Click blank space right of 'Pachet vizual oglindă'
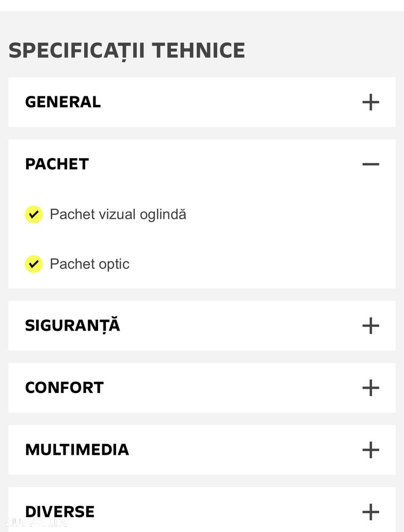Viewport: 404px width, 532px height. pos(288,215)
